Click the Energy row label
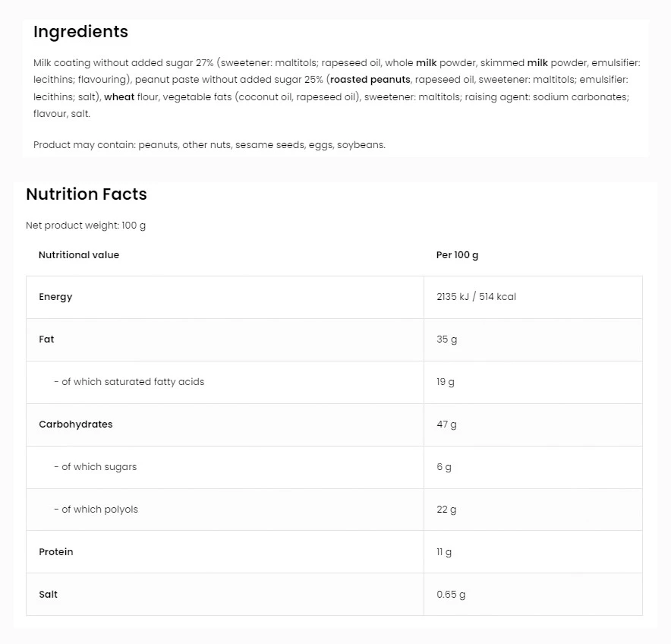 coord(55,297)
